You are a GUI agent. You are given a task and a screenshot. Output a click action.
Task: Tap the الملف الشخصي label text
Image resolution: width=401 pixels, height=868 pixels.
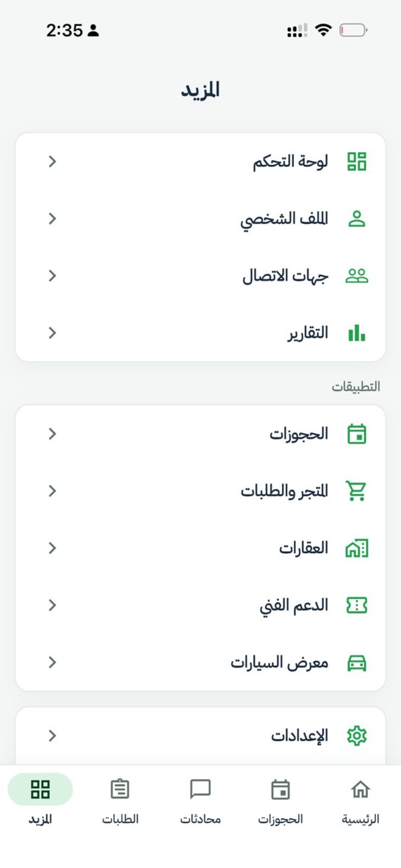pyautogui.click(x=284, y=219)
